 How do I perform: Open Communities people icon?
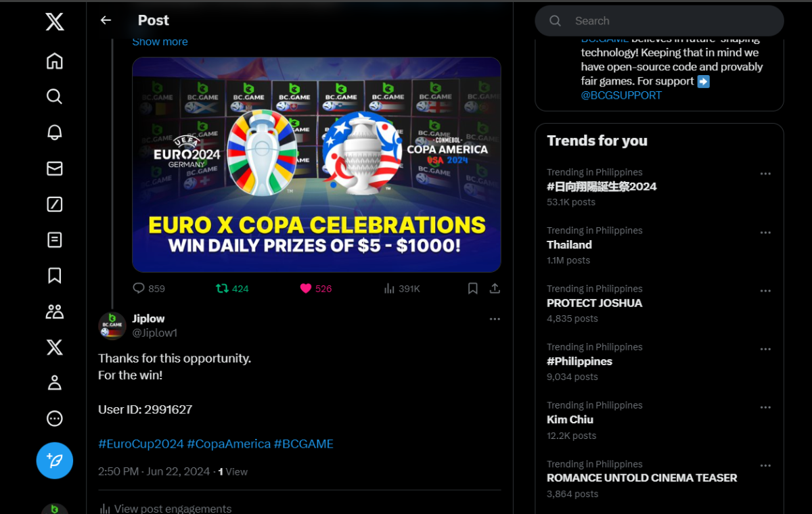(55, 311)
